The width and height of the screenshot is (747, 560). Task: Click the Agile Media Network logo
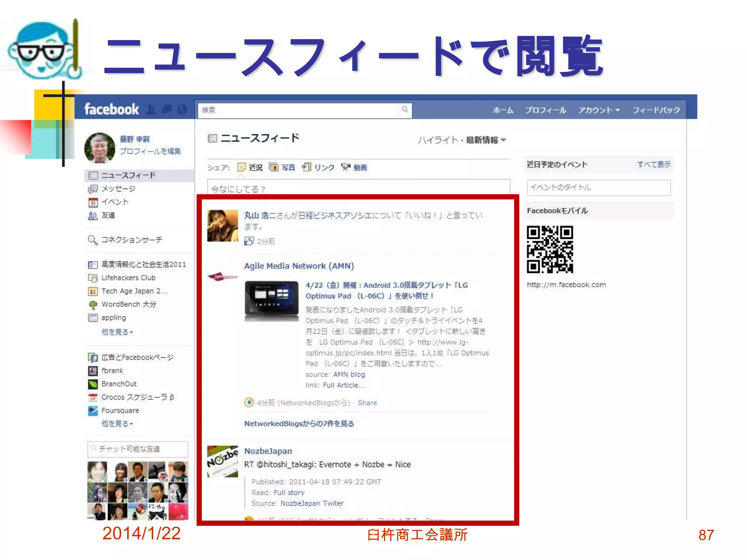(222, 277)
